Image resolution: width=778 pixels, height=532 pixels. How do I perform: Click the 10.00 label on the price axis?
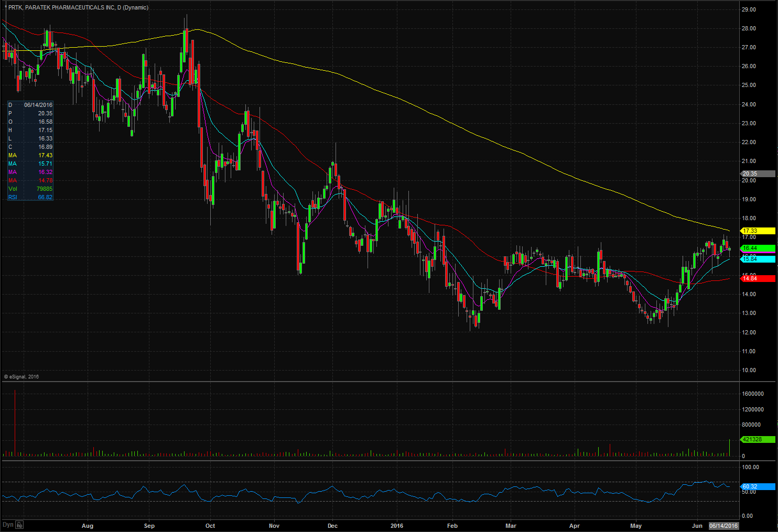[749, 370]
